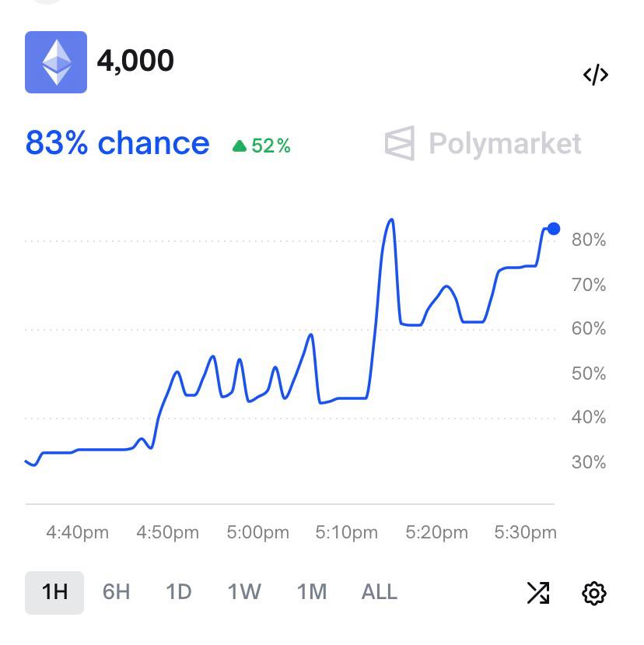Click the shuffle arrows icon
644x645 pixels.
pos(537,593)
